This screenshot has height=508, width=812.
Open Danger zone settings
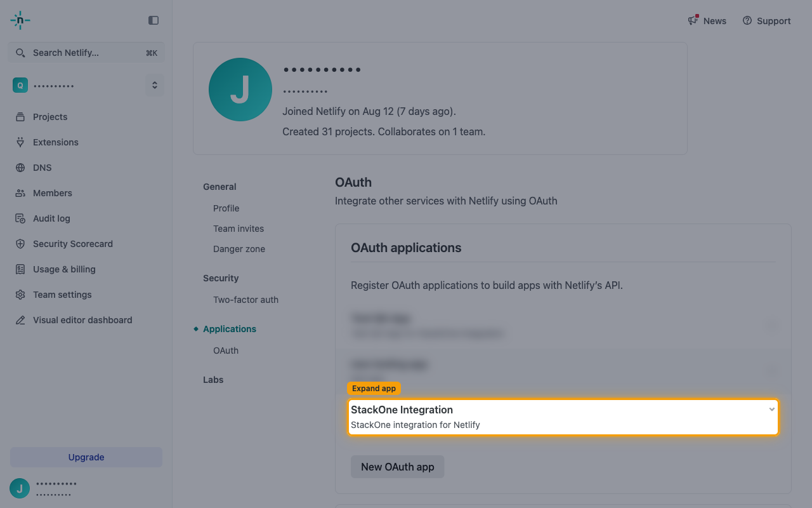click(239, 249)
